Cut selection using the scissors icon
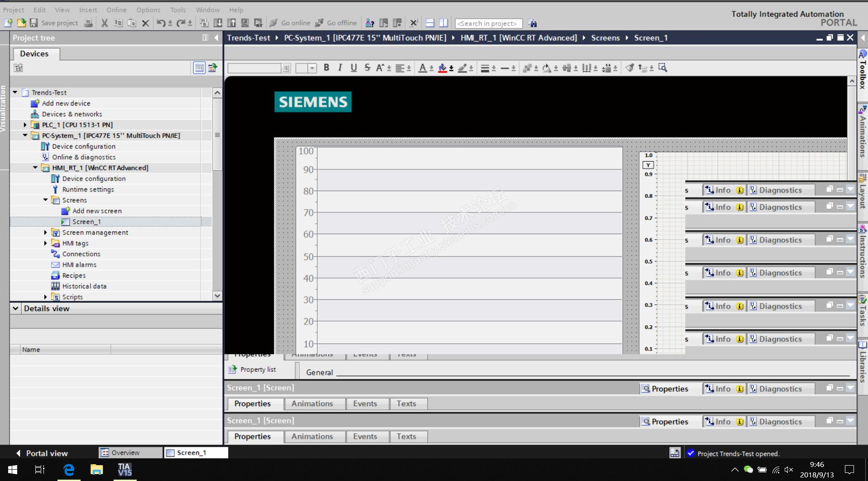 105,23
